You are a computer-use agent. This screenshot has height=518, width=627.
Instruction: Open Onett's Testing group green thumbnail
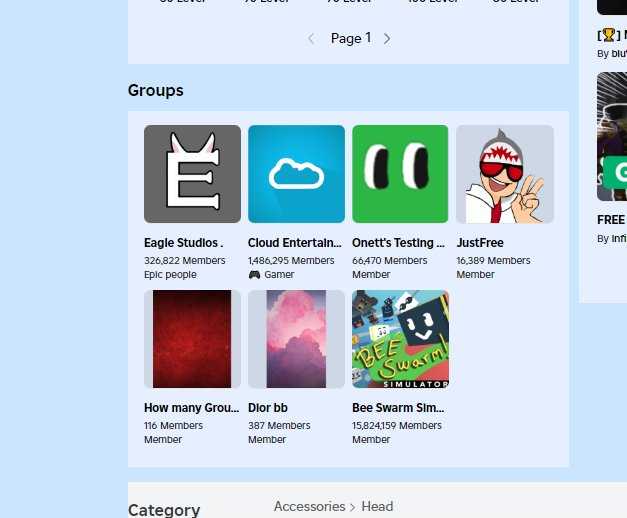tap(400, 174)
